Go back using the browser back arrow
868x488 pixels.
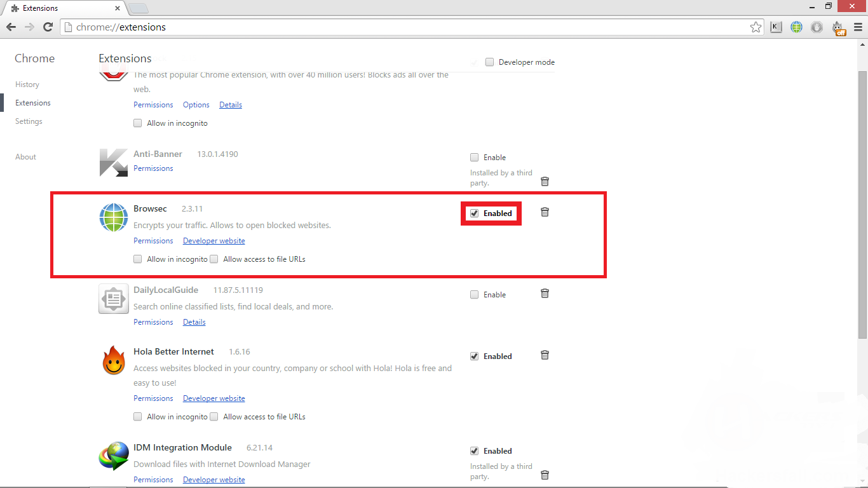11,27
